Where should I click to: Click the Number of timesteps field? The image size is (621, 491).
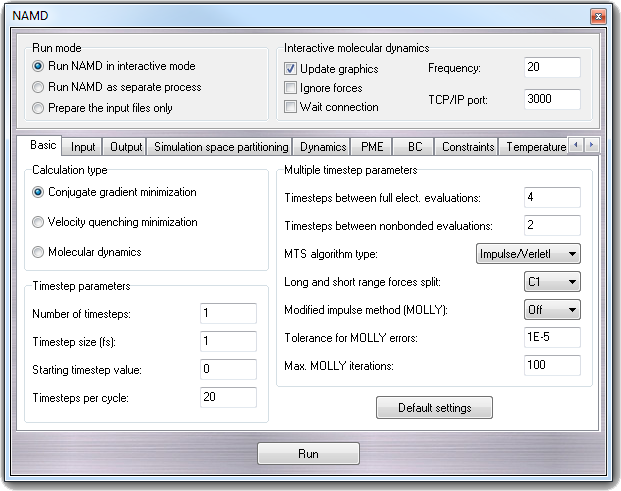click(x=228, y=314)
